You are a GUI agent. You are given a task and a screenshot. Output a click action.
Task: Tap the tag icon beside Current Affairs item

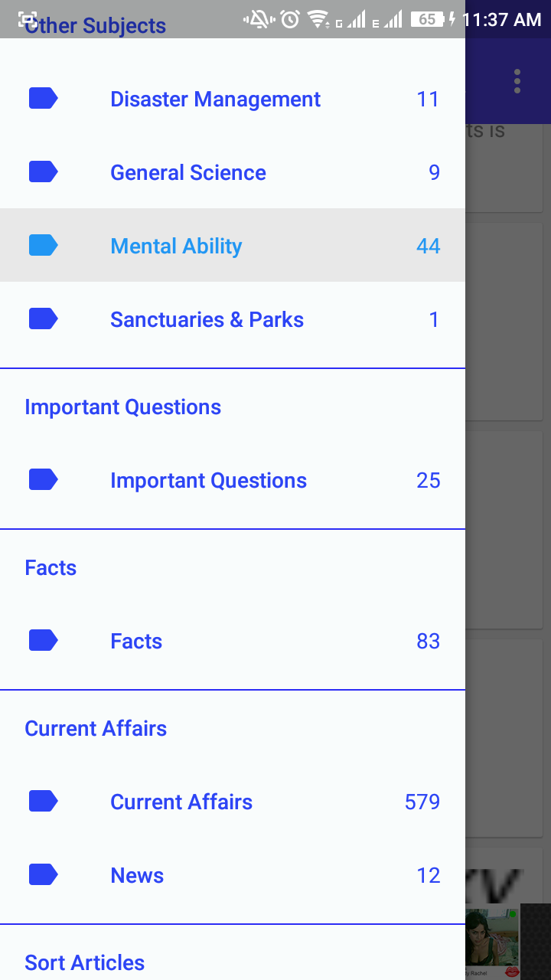[x=43, y=801]
